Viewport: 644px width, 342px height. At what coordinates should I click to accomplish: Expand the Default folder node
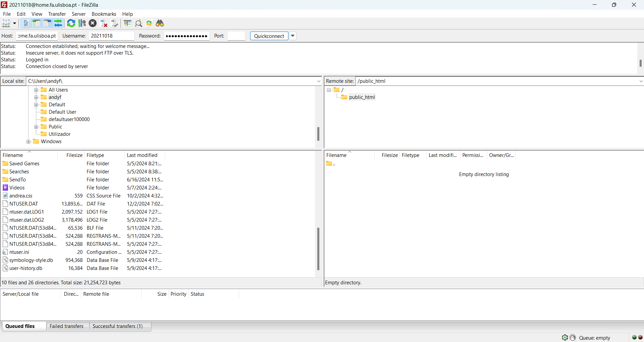36,105
